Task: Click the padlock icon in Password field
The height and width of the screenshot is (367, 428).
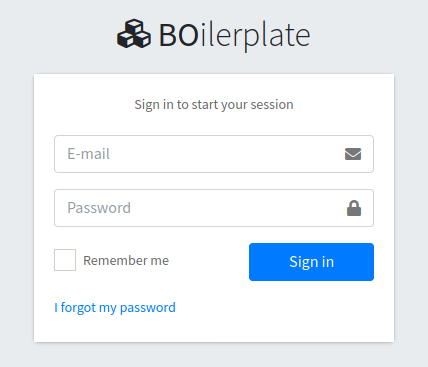Action: [x=354, y=208]
